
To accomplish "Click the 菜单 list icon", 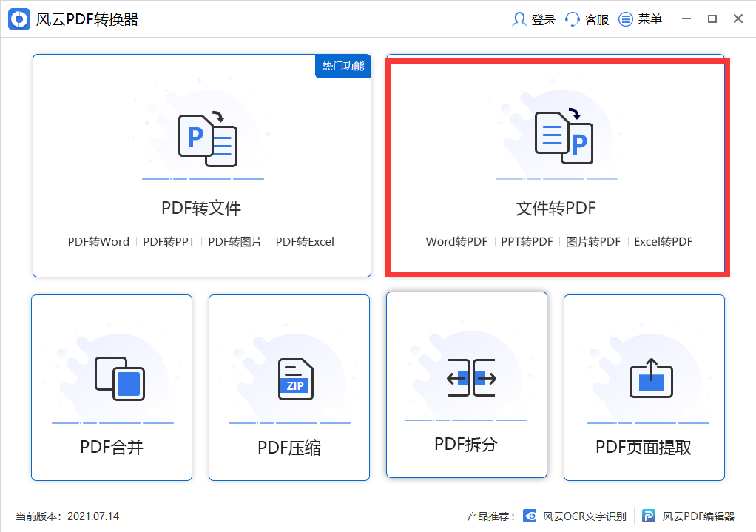I will (x=625, y=19).
